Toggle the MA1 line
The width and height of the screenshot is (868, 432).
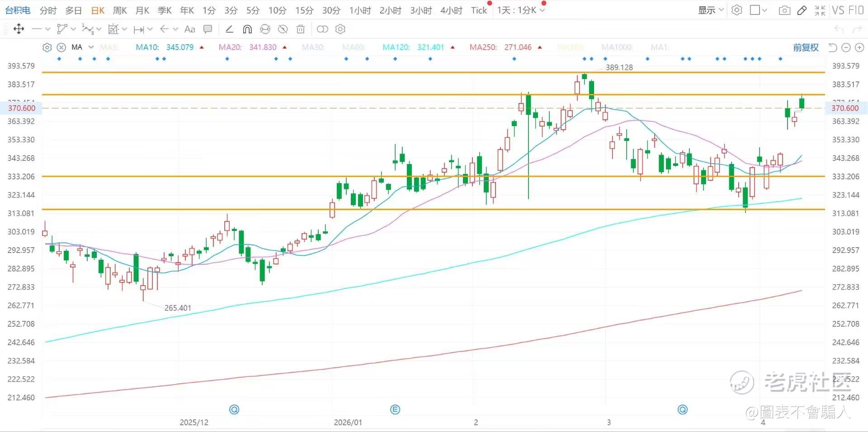pos(660,47)
